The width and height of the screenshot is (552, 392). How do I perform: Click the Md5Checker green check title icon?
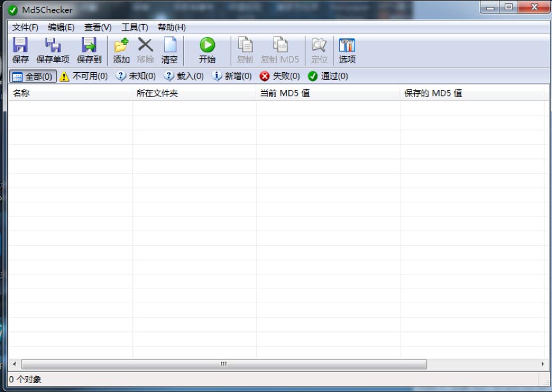(13, 10)
